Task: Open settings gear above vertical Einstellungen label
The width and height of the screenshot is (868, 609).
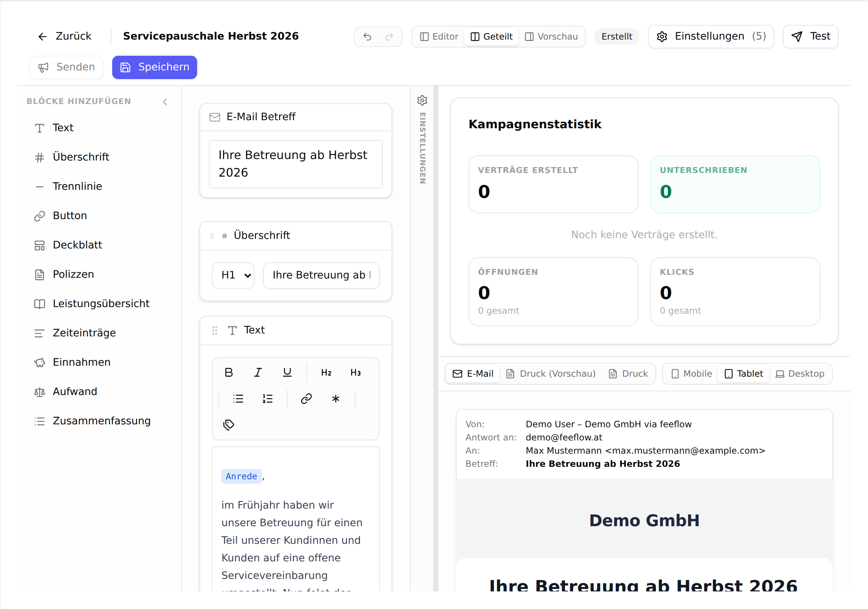Action: tap(422, 100)
